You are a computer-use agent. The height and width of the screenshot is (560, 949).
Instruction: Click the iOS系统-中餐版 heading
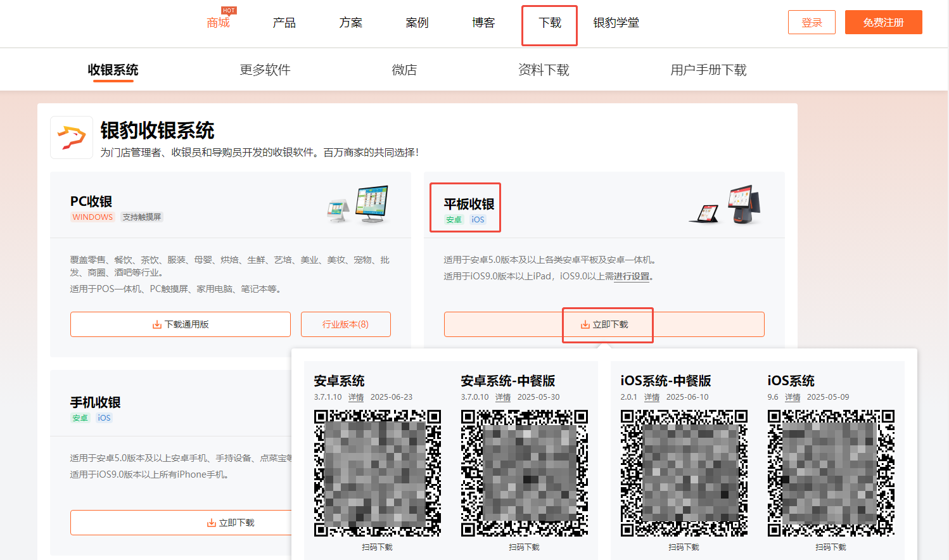pyautogui.click(x=666, y=381)
